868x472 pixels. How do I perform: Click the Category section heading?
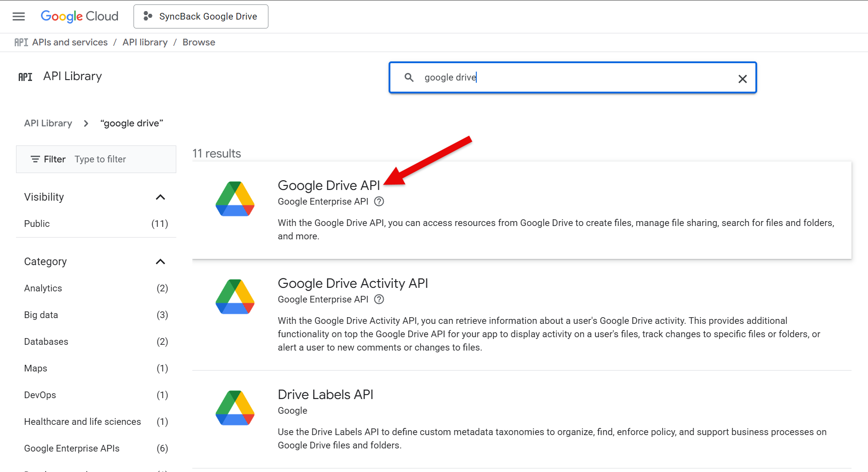pyautogui.click(x=45, y=262)
